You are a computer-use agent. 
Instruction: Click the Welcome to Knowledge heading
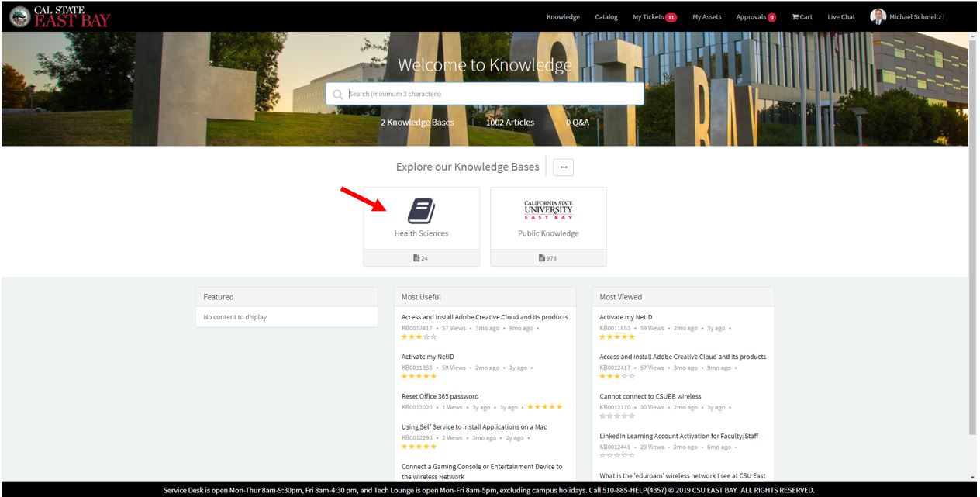point(485,65)
